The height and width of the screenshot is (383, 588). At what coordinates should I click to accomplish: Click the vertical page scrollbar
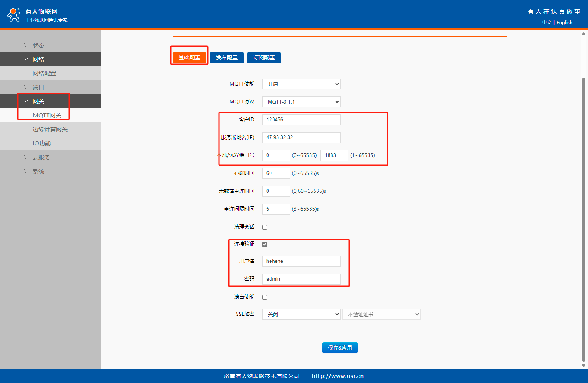pyautogui.click(x=583, y=218)
